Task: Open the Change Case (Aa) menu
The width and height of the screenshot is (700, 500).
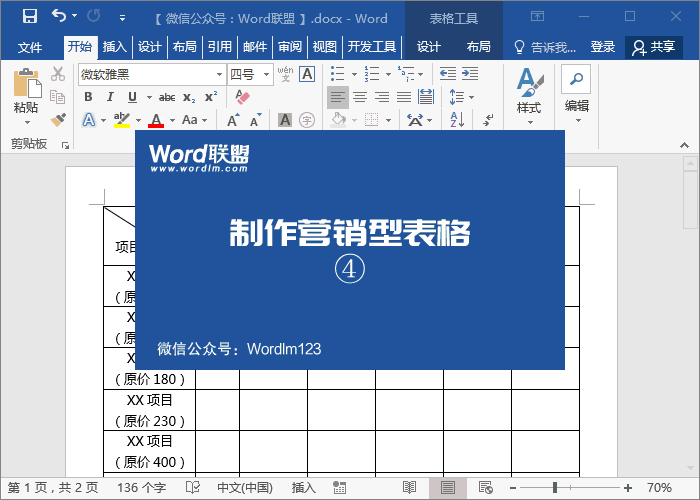Action: tap(194, 120)
